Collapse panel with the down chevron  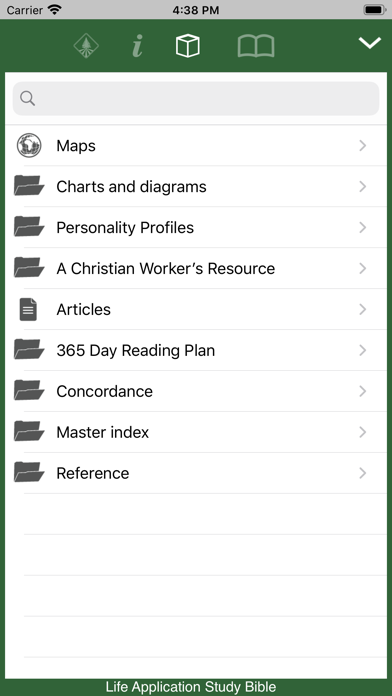370,43
